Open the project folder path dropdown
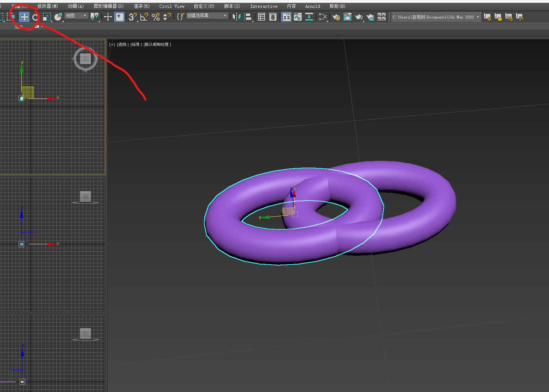 pos(478,17)
